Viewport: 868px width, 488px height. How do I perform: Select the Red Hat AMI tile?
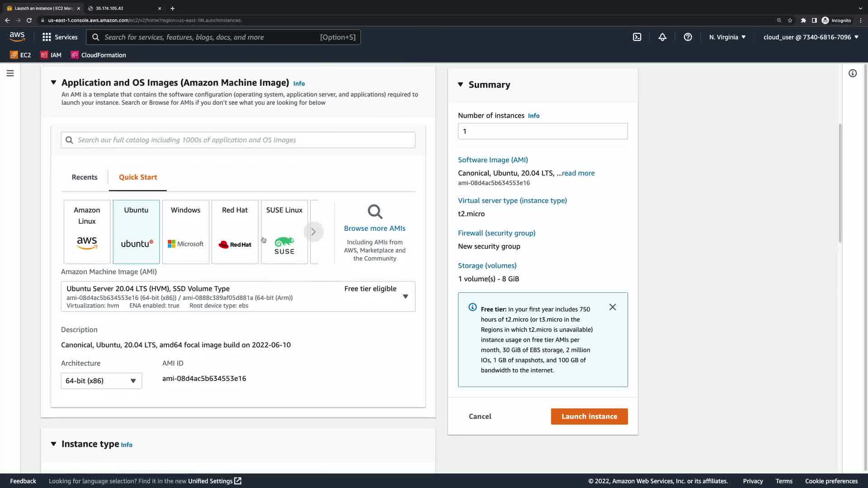tap(235, 232)
